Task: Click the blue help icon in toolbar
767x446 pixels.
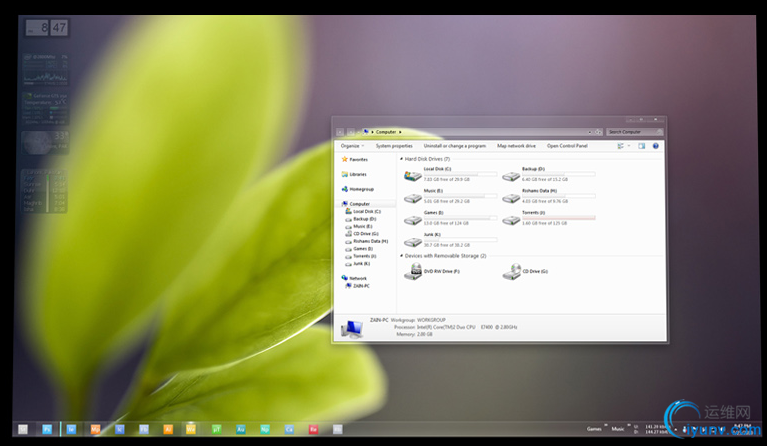Action: tap(656, 146)
